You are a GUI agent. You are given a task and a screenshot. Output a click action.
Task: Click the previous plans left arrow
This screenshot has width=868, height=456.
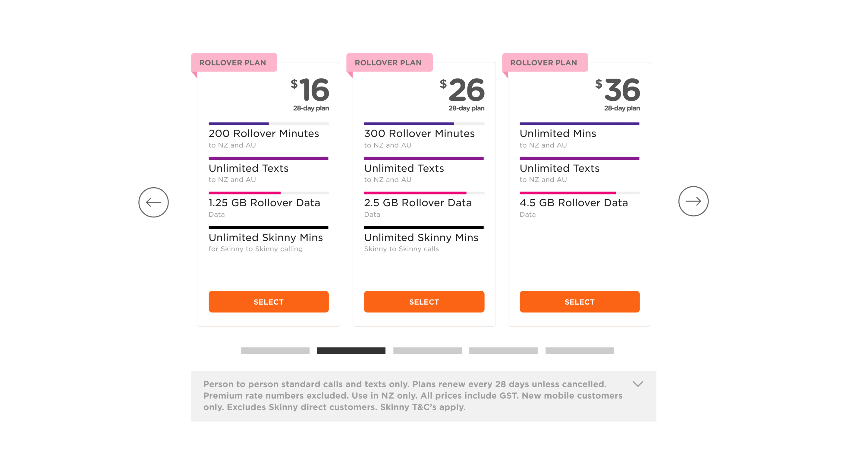click(x=153, y=202)
